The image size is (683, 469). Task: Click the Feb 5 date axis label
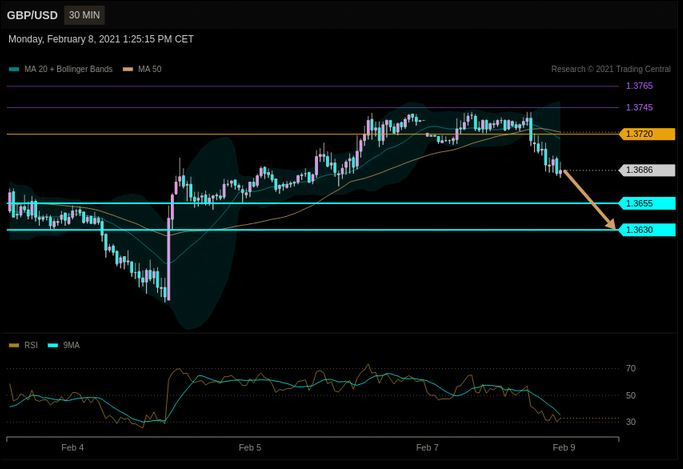(250, 448)
